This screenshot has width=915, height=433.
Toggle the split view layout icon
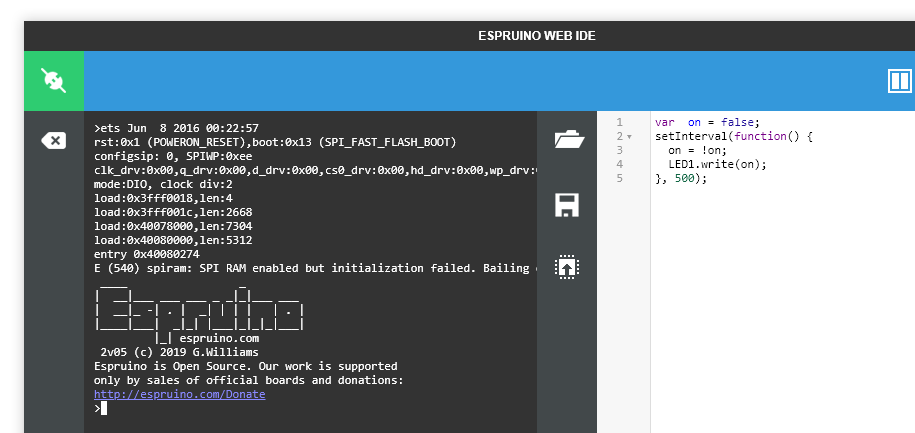pos(899,81)
